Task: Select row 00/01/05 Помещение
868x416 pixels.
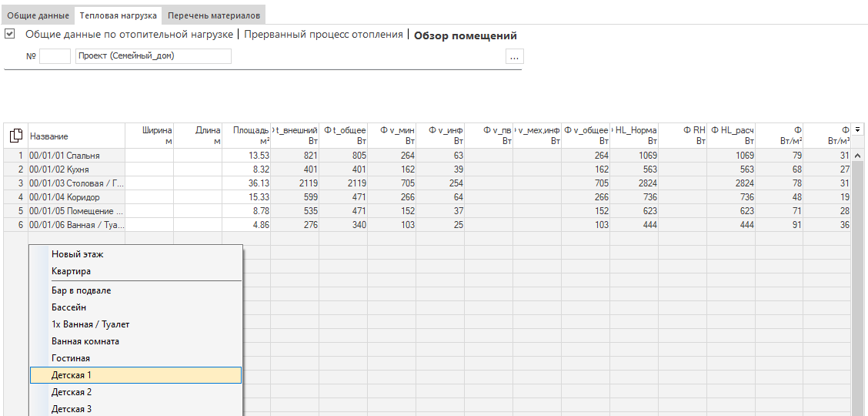Action: (76, 211)
